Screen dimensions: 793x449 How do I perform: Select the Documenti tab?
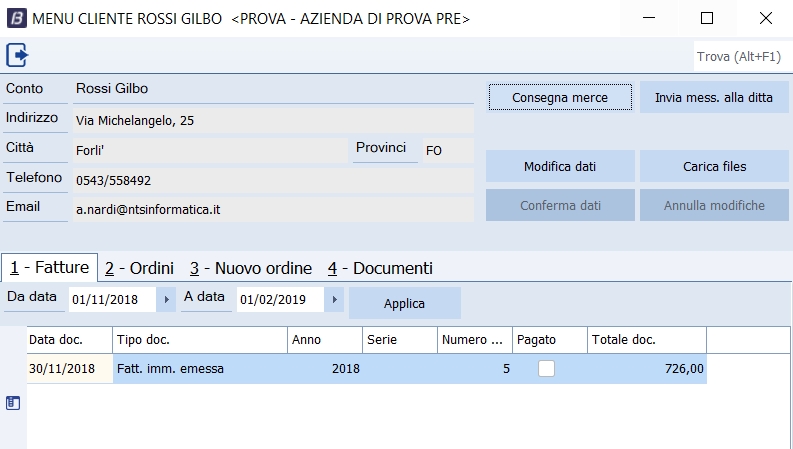point(380,268)
